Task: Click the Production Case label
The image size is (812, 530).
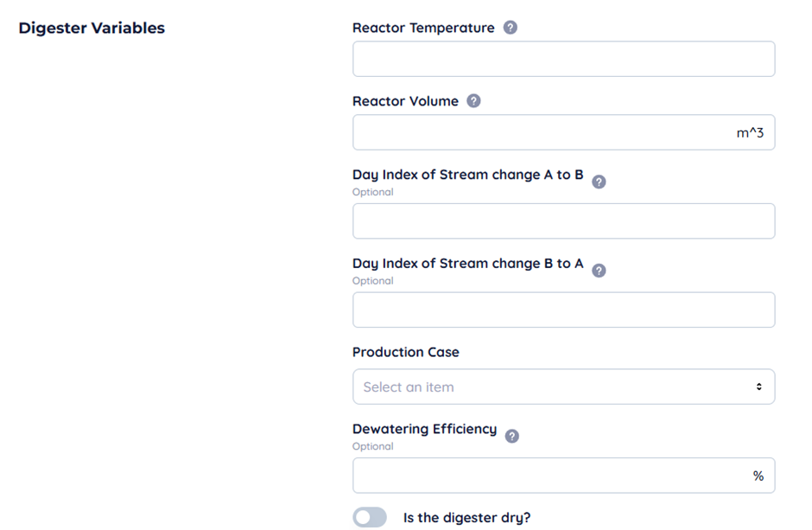Action: tap(405, 352)
